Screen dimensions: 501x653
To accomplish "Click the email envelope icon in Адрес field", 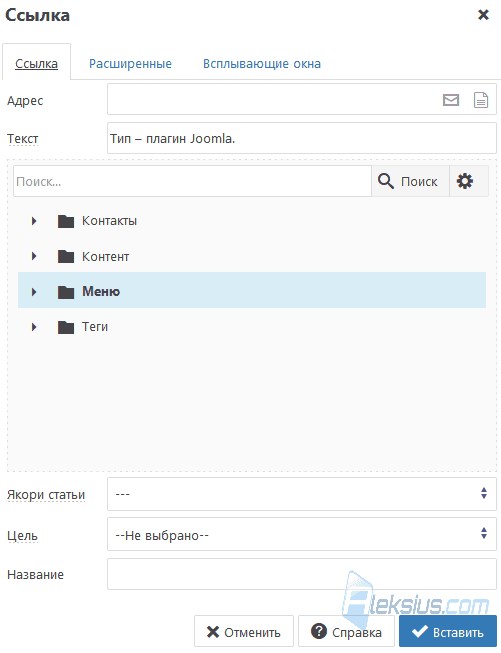I will click(x=451, y=100).
